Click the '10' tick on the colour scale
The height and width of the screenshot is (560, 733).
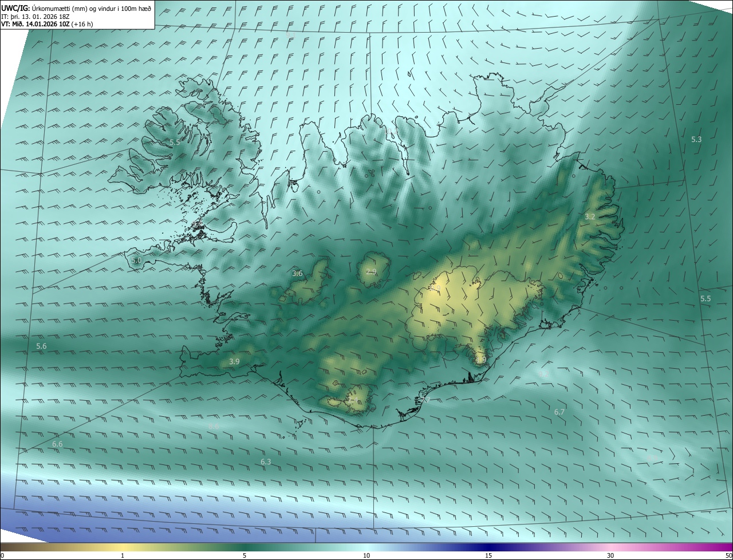(366, 555)
